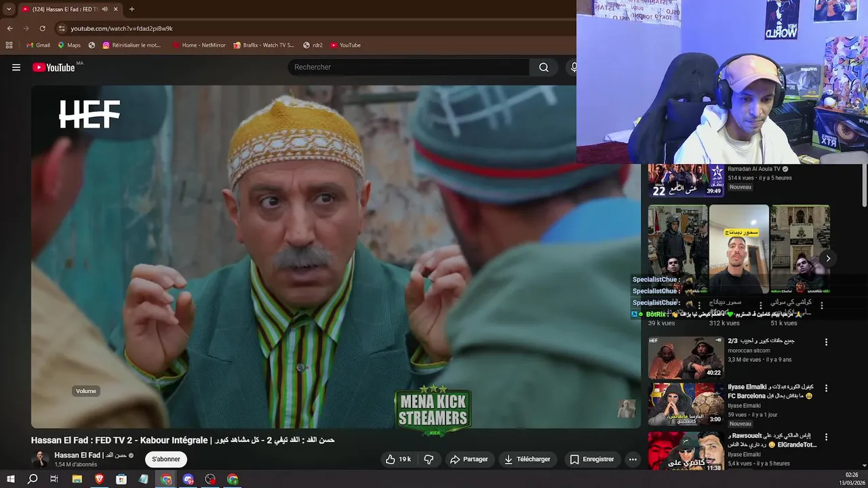Click the Rawsouelt video title
The height and width of the screenshot is (488, 868).
click(772, 440)
